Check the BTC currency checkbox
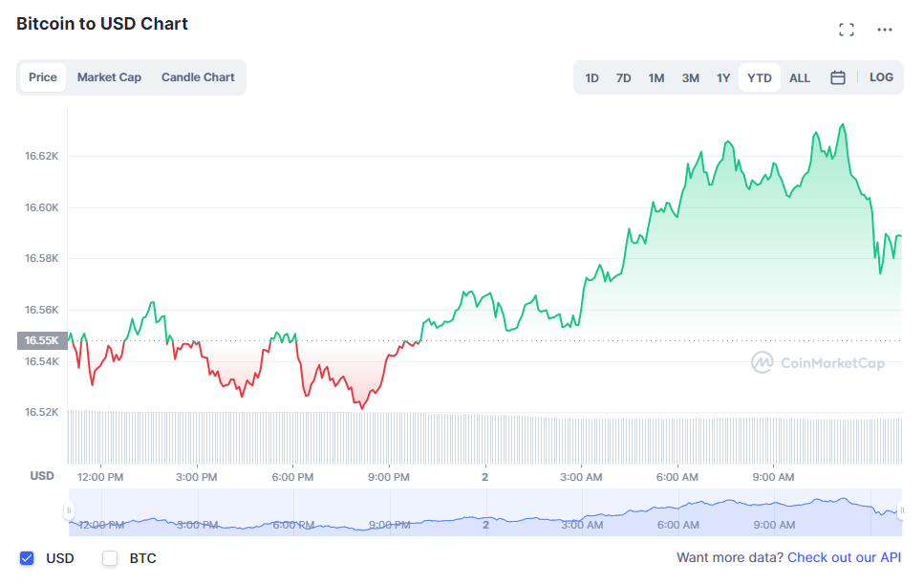Screen dimensions: 924x585 click(110, 558)
